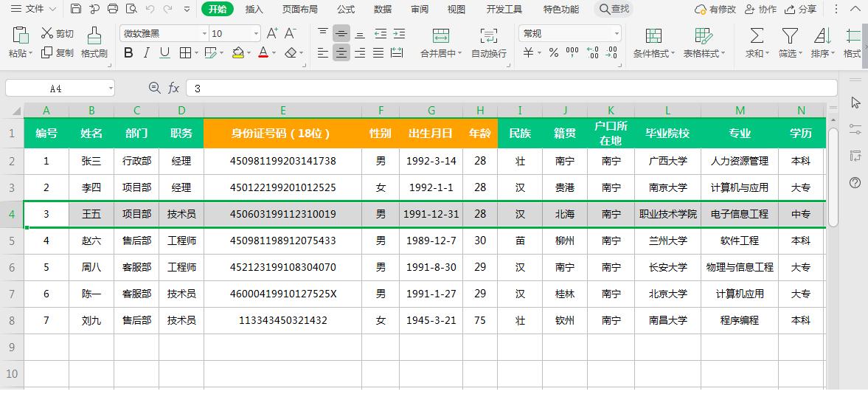
Task: Click the Print Preview icon
Action: click(131, 9)
